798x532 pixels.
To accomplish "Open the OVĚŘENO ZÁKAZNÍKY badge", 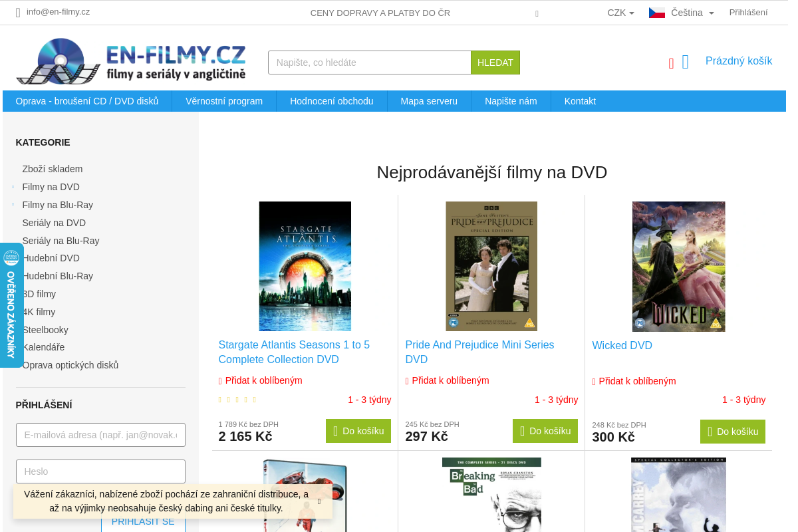I will [11, 305].
